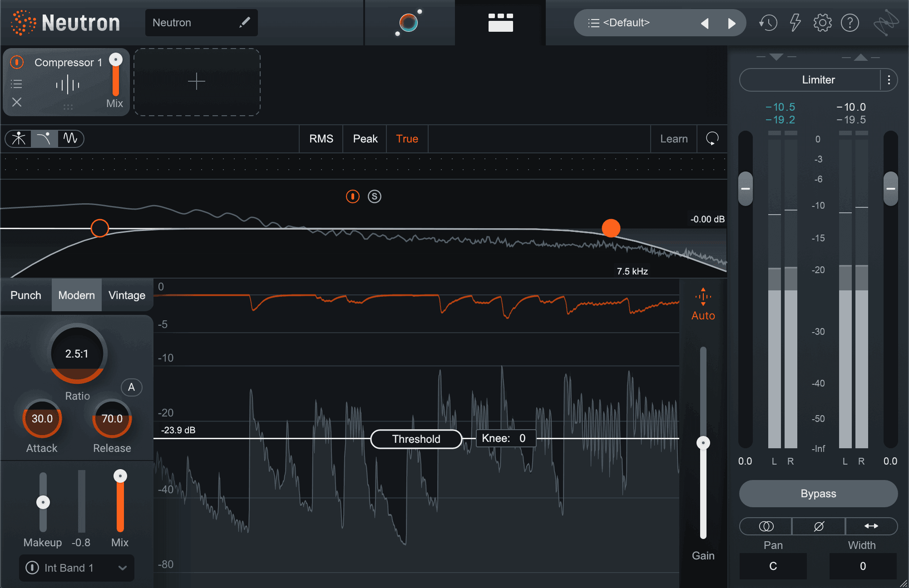Go to the next preset arrow

731,23
